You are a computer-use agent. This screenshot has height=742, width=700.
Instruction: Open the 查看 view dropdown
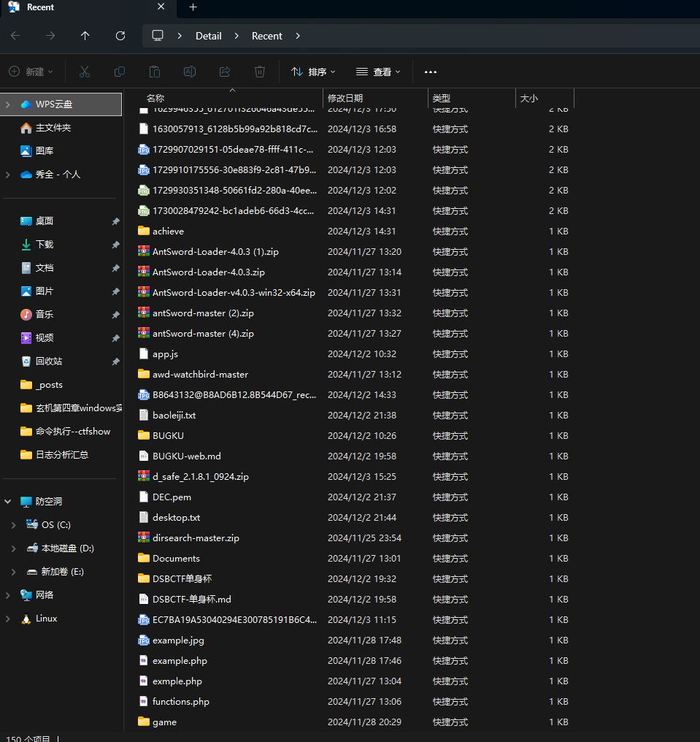pyautogui.click(x=378, y=72)
